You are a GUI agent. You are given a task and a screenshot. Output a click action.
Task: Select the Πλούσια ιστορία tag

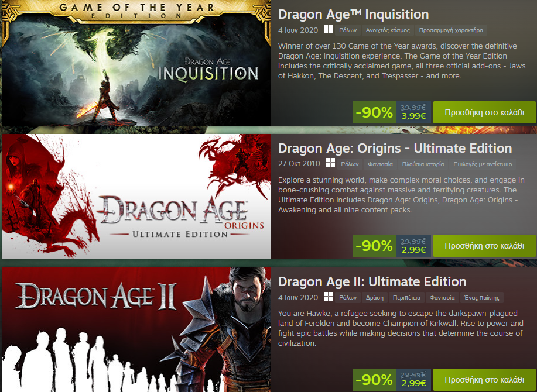tap(423, 164)
